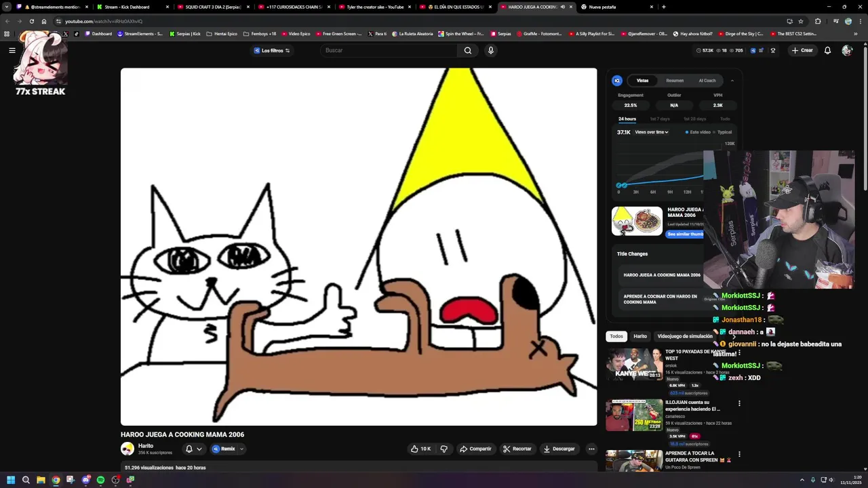The image size is (868, 488).
Task: Open the YouTube hamburger guide menu
Action: [12, 50]
